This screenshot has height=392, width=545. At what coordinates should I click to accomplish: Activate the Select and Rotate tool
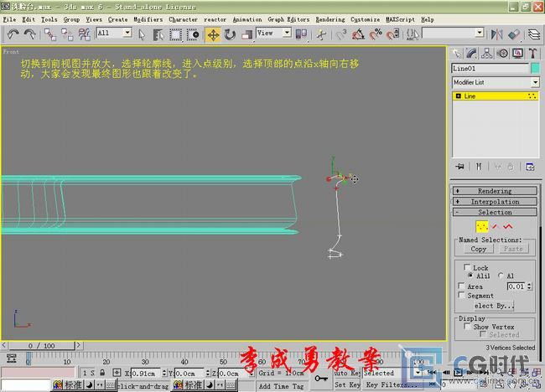(x=230, y=34)
